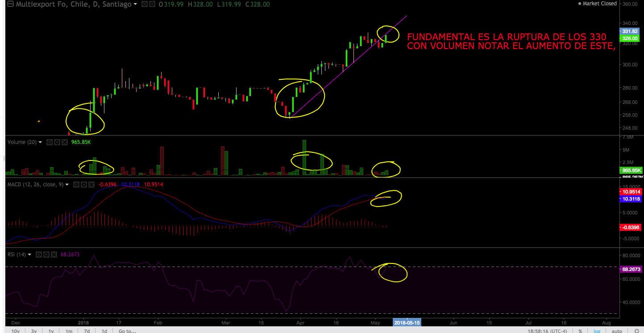The image size is (644, 333).
Task: Expand the RSI (14) dropdown arrow
Action: tap(29, 255)
